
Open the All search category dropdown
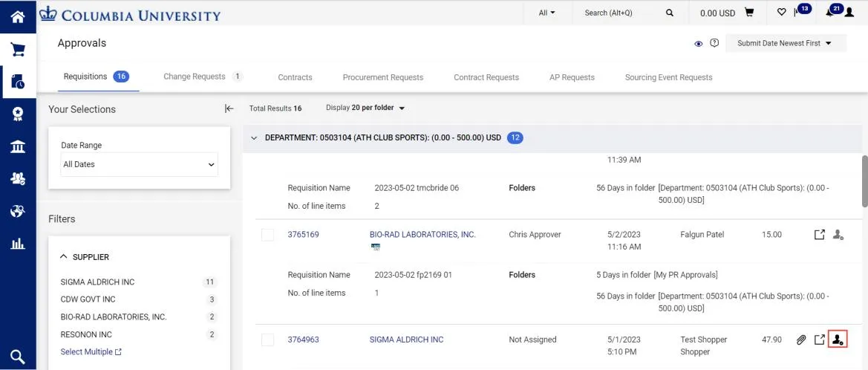[x=547, y=13]
